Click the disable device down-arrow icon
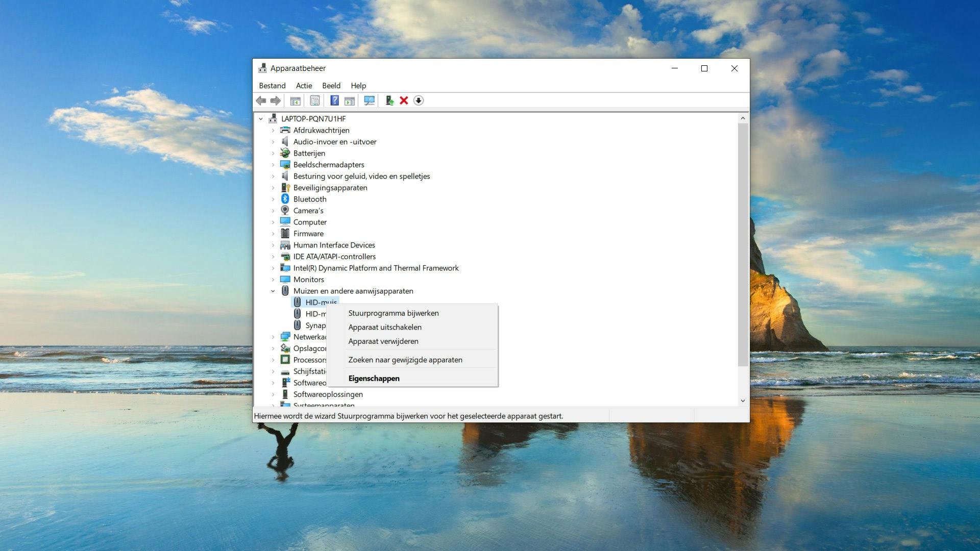The image size is (980, 551). tap(419, 101)
